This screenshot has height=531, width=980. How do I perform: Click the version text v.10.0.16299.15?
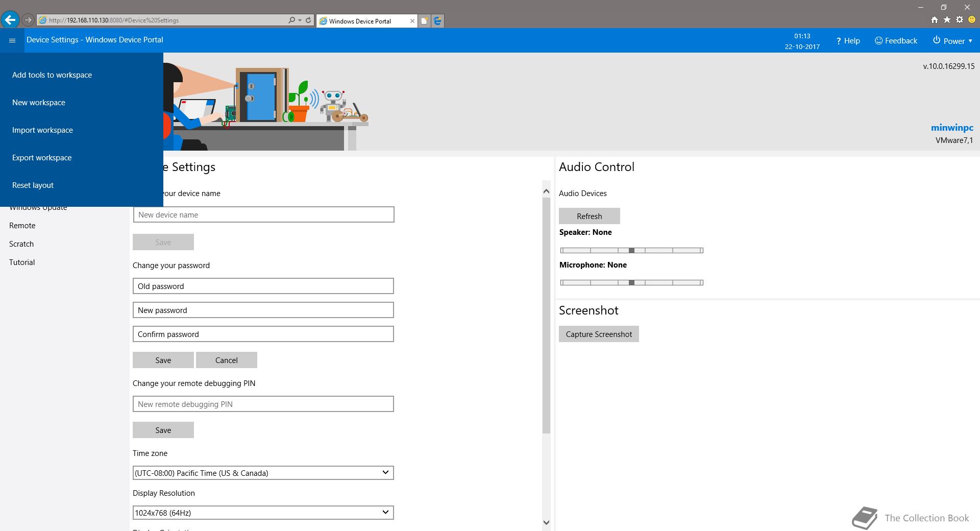[948, 66]
